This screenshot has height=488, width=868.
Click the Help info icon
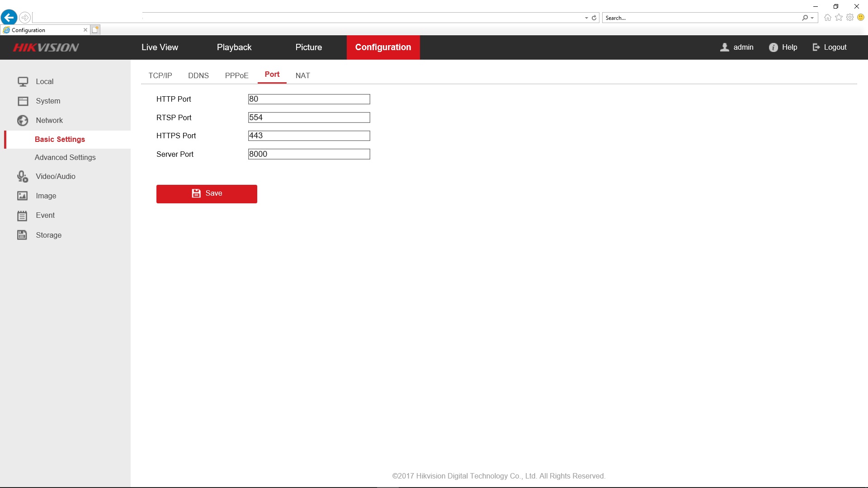[x=773, y=47]
